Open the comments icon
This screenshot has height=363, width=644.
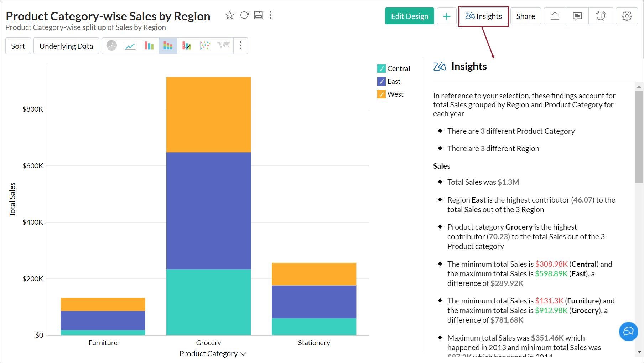pos(577,16)
